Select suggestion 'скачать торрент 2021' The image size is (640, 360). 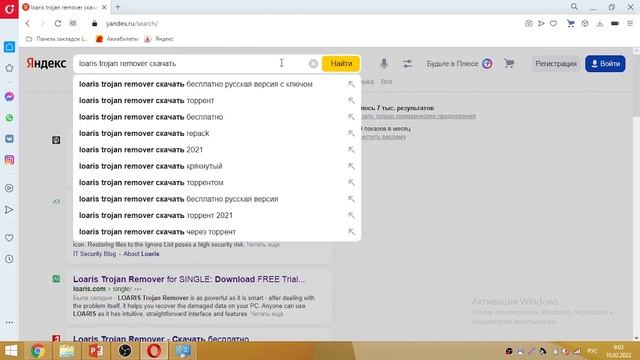(217, 215)
